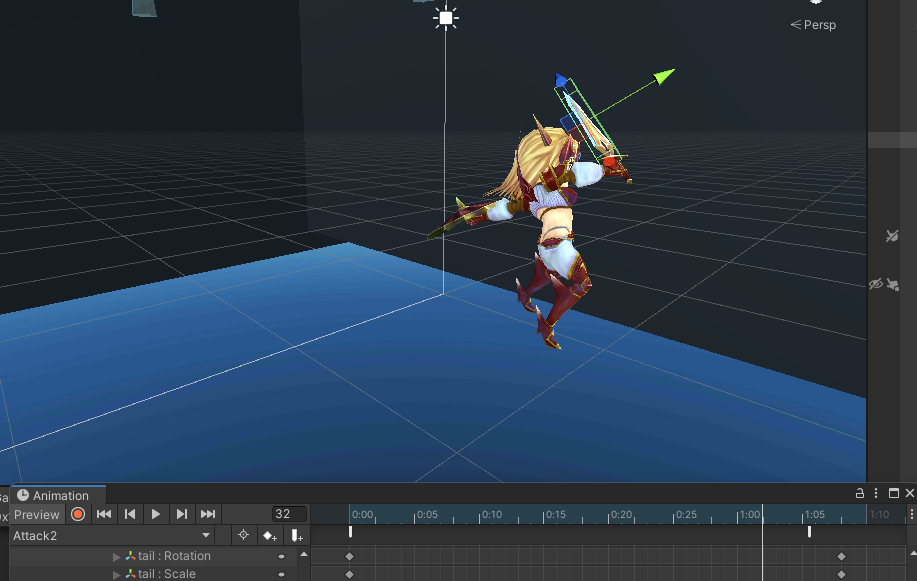Click the blue Z-axis arrow handle
Viewport: 917px width, 581px height.
point(561,80)
